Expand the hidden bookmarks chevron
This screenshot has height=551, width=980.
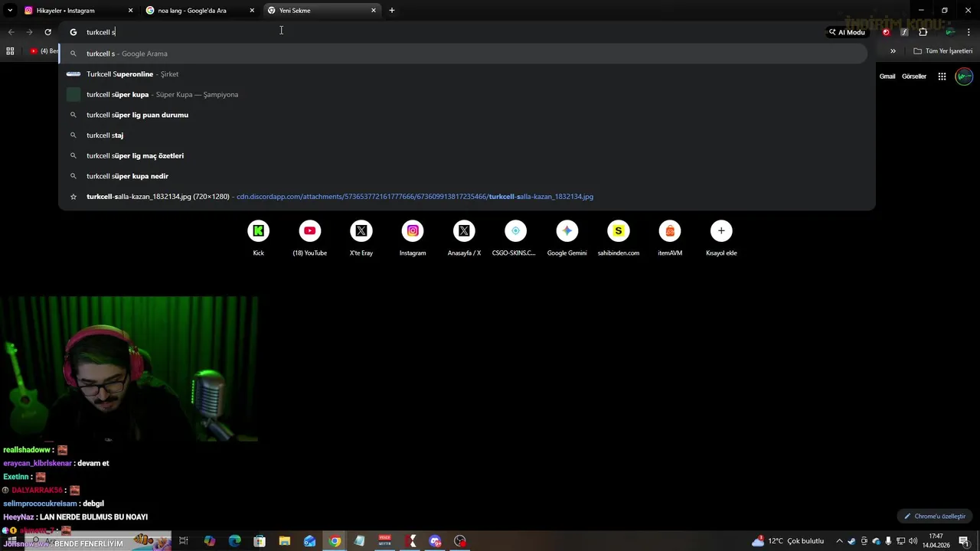[x=893, y=51]
